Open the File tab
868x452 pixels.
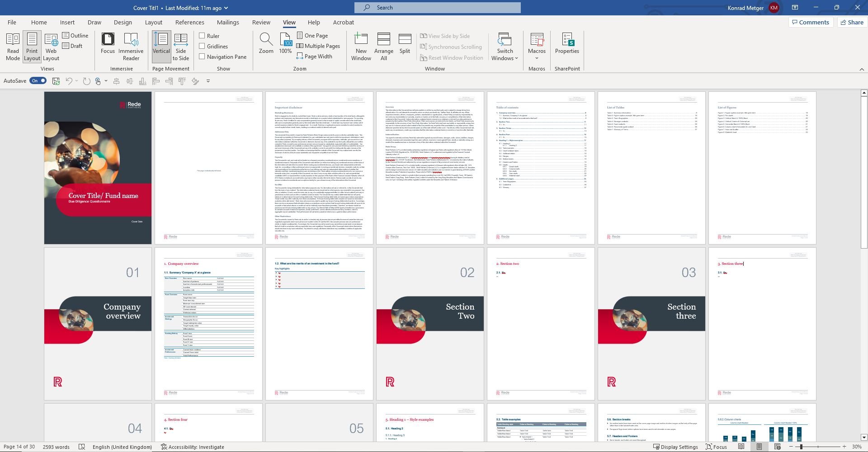click(12, 22)
